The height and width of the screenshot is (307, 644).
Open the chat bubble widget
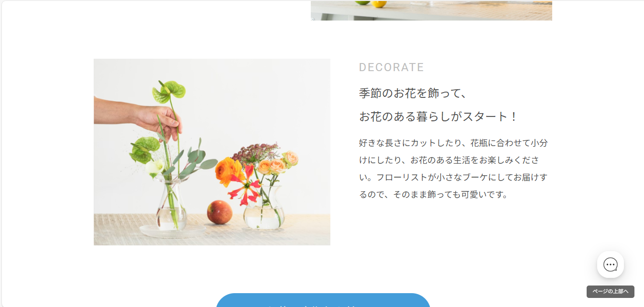pyautogui.click(x=610, y=265)
